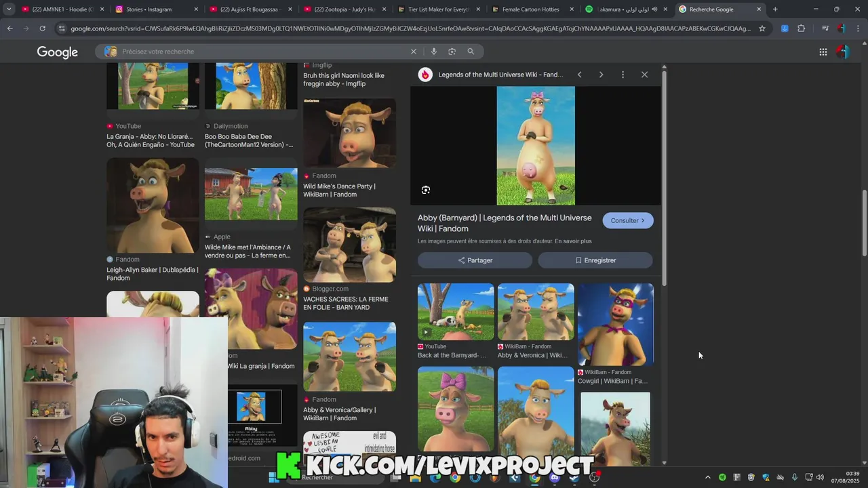
Task: Switch to the Aujiss Ft Bougassaa tab
Action: (250, 9)
